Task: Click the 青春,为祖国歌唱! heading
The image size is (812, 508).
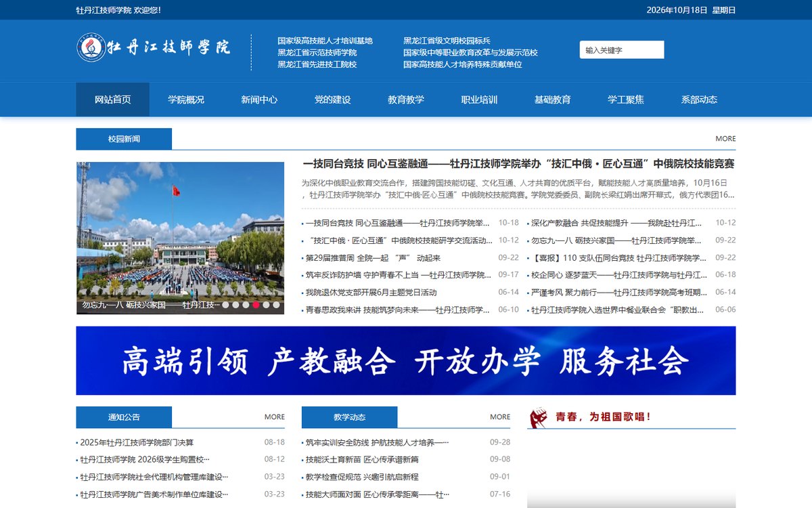Action: pos(604,417)
